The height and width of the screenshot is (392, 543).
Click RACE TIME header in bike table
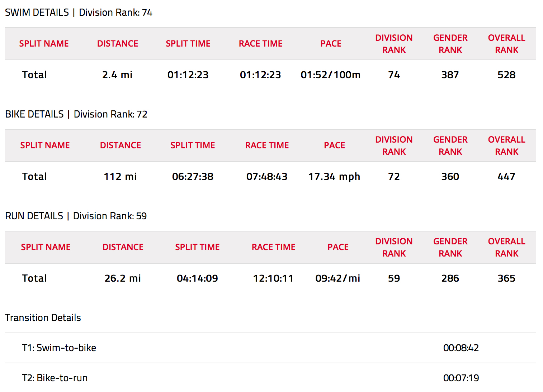click(267, 145)
